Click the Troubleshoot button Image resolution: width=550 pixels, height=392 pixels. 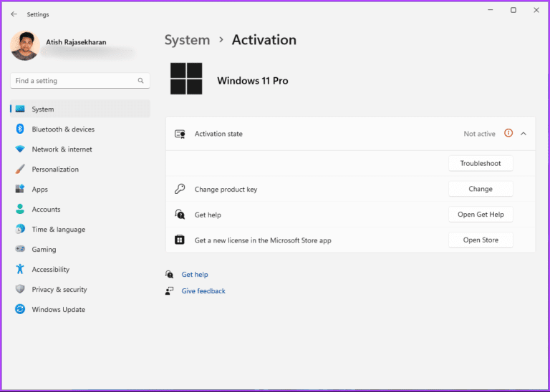point(481,164)
